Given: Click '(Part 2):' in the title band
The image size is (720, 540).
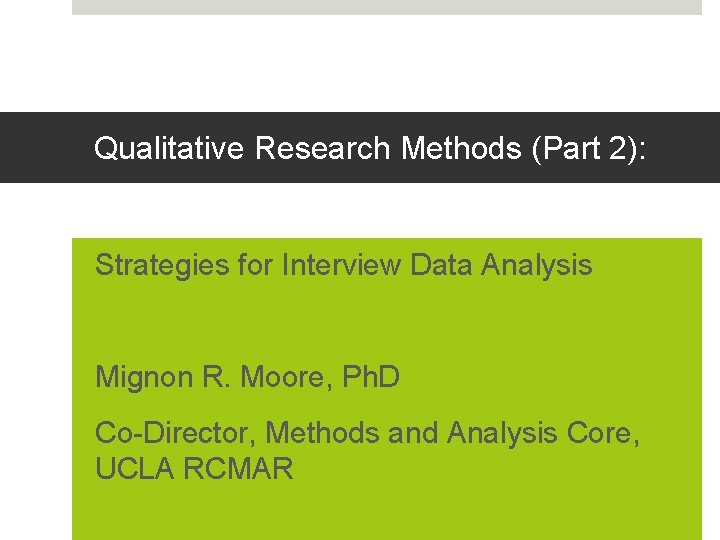Looking at the screenshot, I should click(591, 148).
